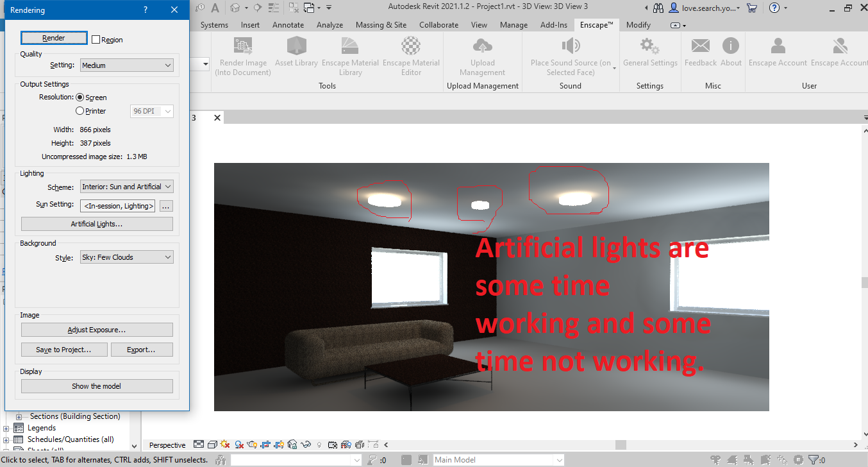Click the binoculars search icon
The image size is (868, 467).
tap(658, 8)
